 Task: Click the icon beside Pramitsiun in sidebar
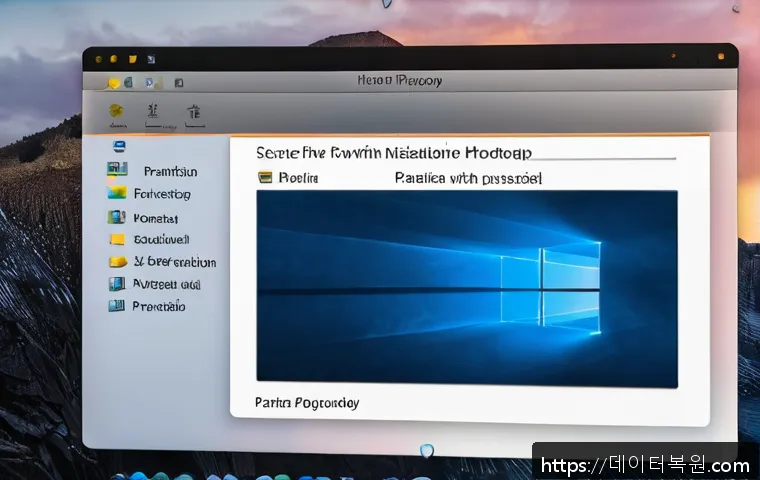[x=117, y=170]
